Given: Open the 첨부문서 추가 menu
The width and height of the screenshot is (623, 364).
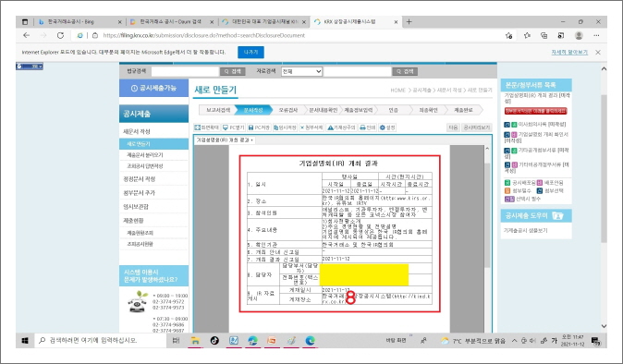Looking at the screenshot, I should 139,193.
